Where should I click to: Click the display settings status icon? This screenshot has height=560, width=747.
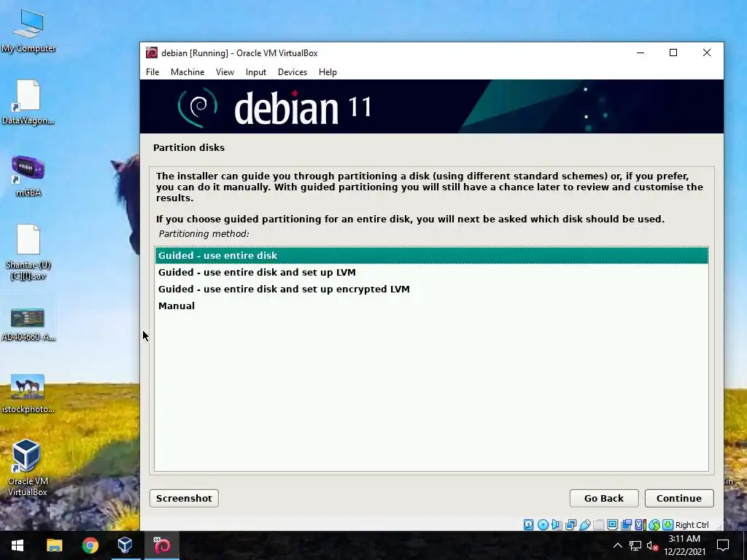click(x=612, y=525)
